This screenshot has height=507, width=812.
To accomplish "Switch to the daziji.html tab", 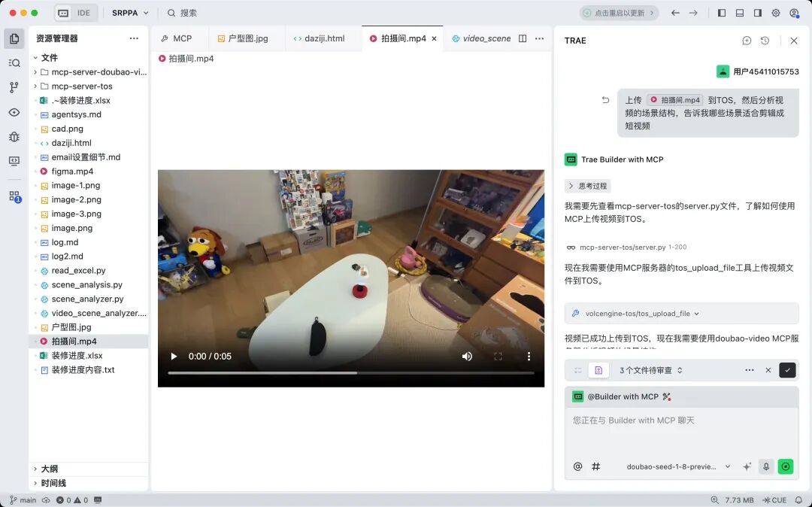I will [x=319, y=38].
